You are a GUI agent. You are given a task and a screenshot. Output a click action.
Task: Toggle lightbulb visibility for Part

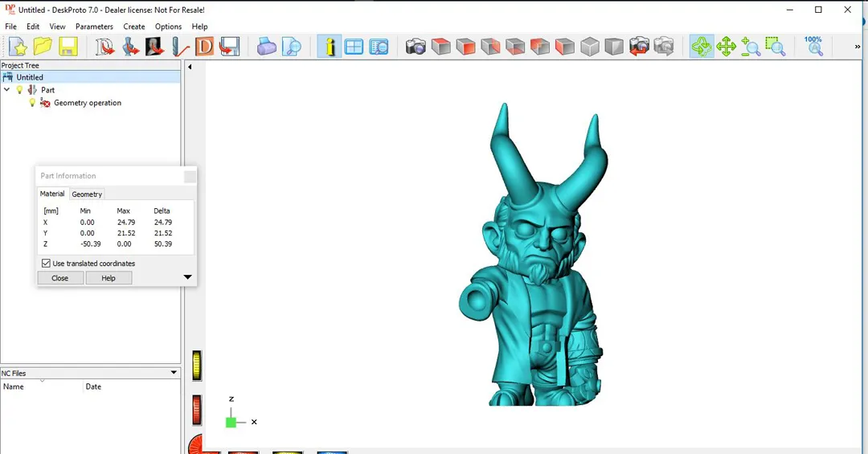[19, 90]
